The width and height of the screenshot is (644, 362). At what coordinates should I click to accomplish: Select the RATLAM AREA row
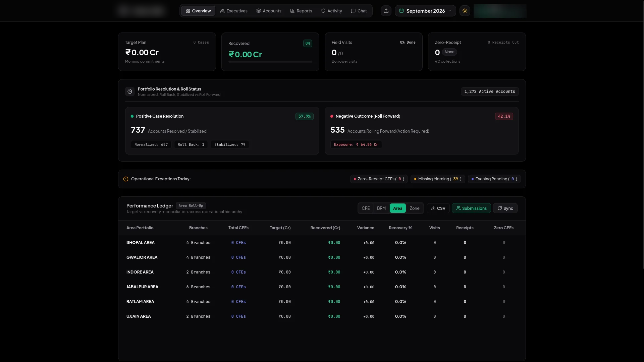322,302
